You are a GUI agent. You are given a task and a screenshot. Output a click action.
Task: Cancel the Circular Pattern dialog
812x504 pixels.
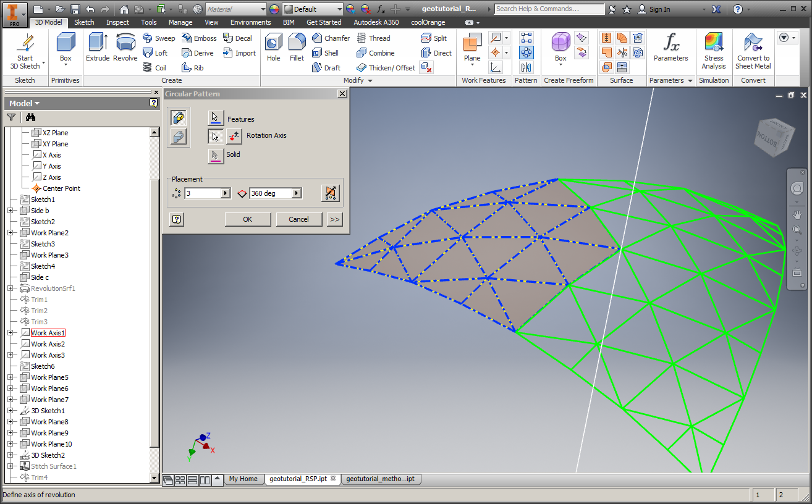(x=298, y=219)
